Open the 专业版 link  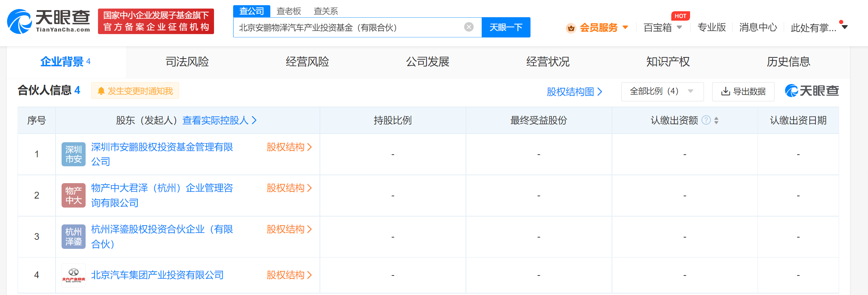[711, 27]
